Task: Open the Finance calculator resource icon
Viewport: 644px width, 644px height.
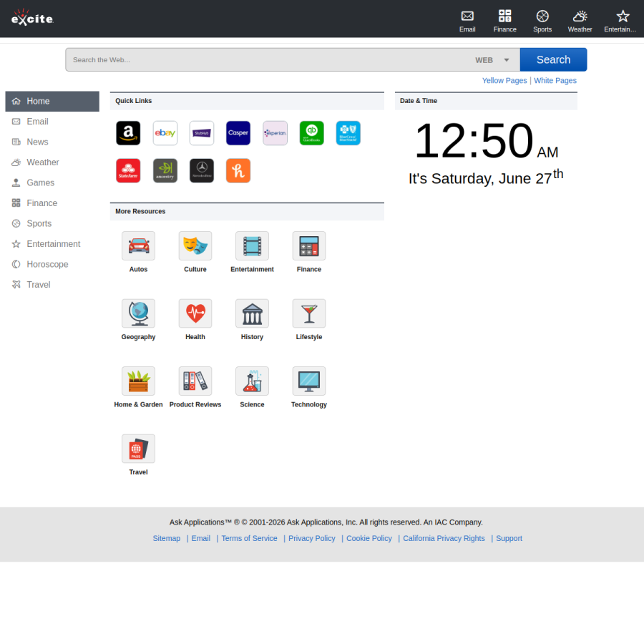Action: [309, 245]
